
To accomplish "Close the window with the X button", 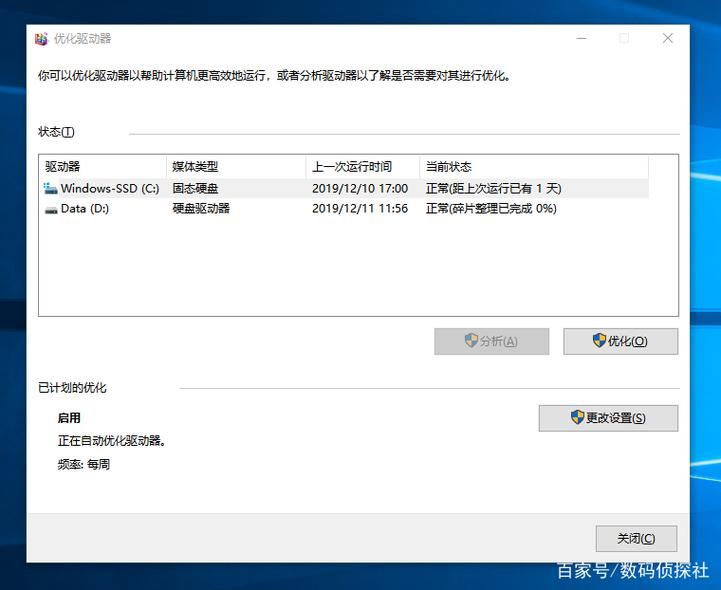I will 668,38.
